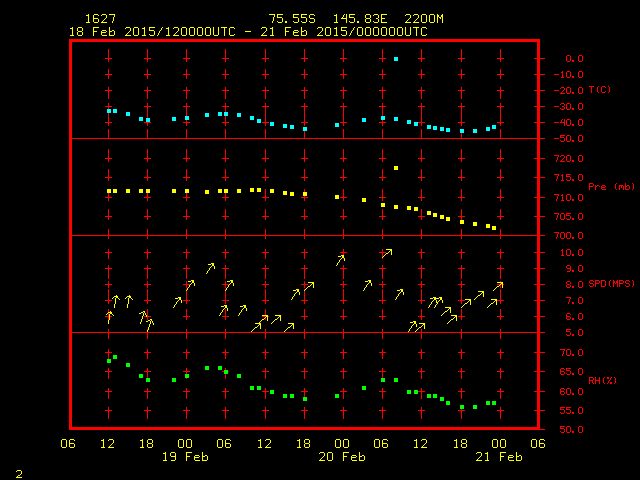Screen dimensions: 640x480
Task: Click the "10.0" wind speed scale value
Action: pyautogui.click(x=571, y=253)
